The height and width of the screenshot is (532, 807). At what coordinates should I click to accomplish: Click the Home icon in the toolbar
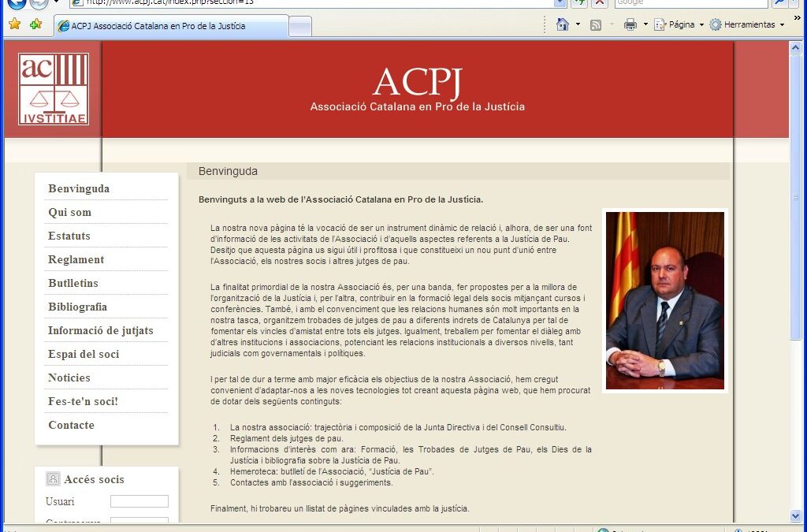pos(562,24)
